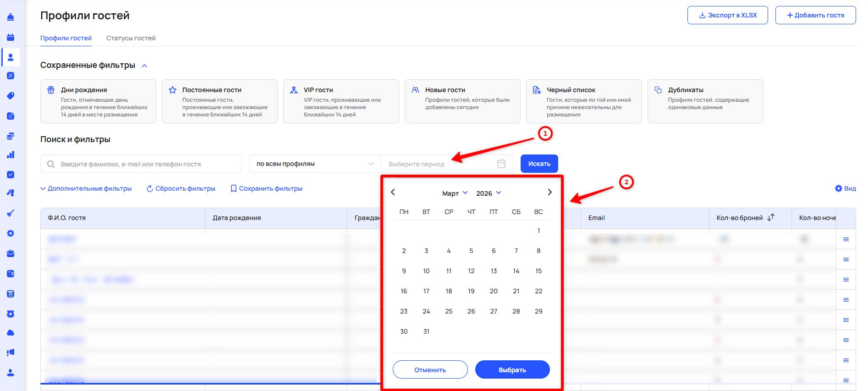Select the Профили гостей tab
Screen dimensions: 868x391
[66, 38]
